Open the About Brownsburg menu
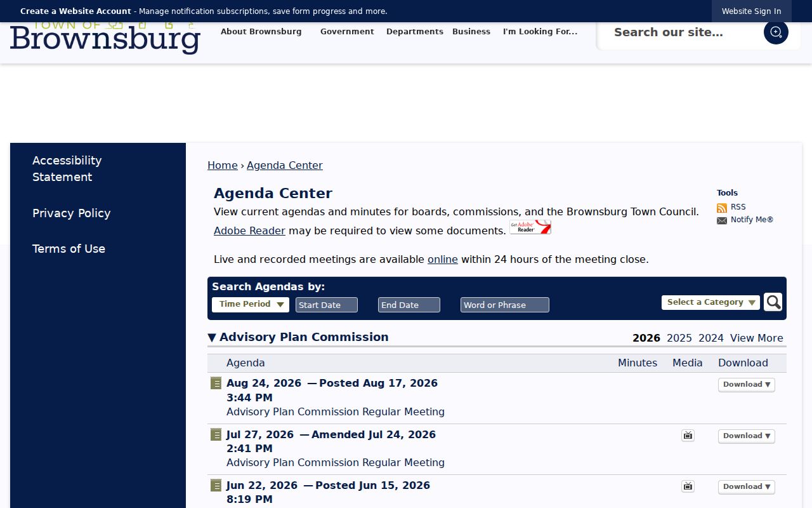The width and height of the screenshot is (812, 508). 261,32
